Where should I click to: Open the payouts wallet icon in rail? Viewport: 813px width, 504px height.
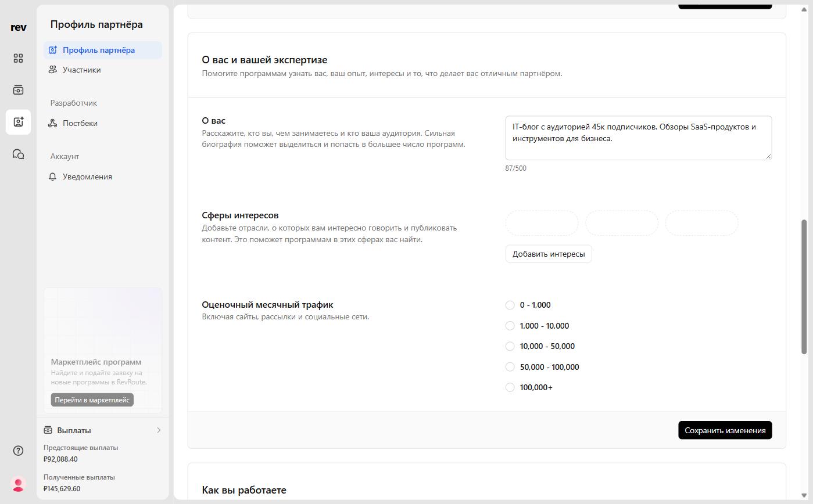pyautogui.click(x=19, y=90)
